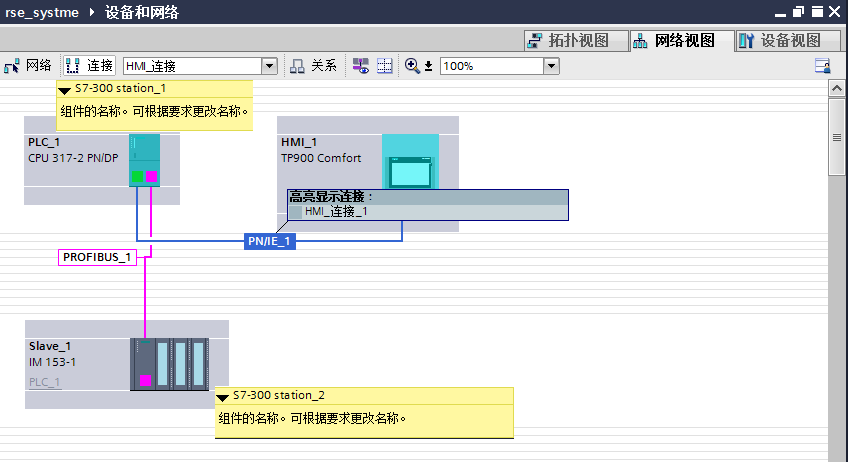
Task: Click the zoom selection down-arrow icon
Action: [x=428, y=67]
